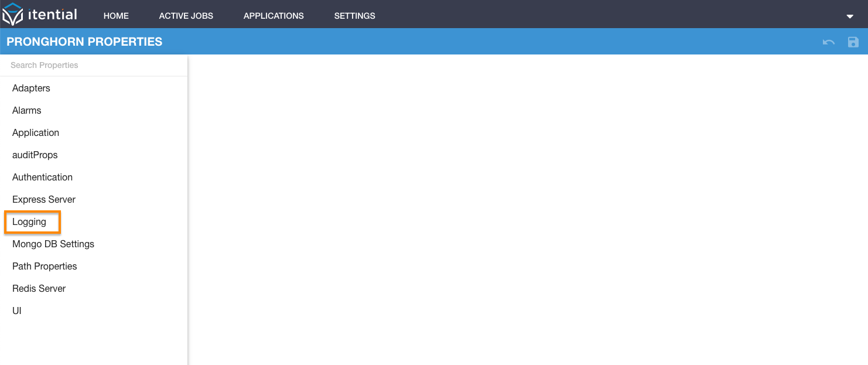The height and width of the screenshot is (365, 868).
Task: Select the UI properties entry
Action: (94, 311)
